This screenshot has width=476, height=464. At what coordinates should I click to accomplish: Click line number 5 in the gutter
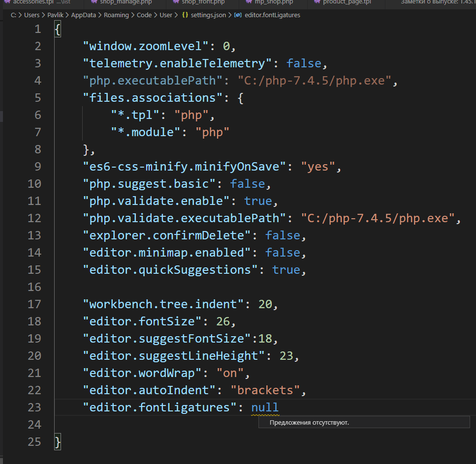click(38, 98)
